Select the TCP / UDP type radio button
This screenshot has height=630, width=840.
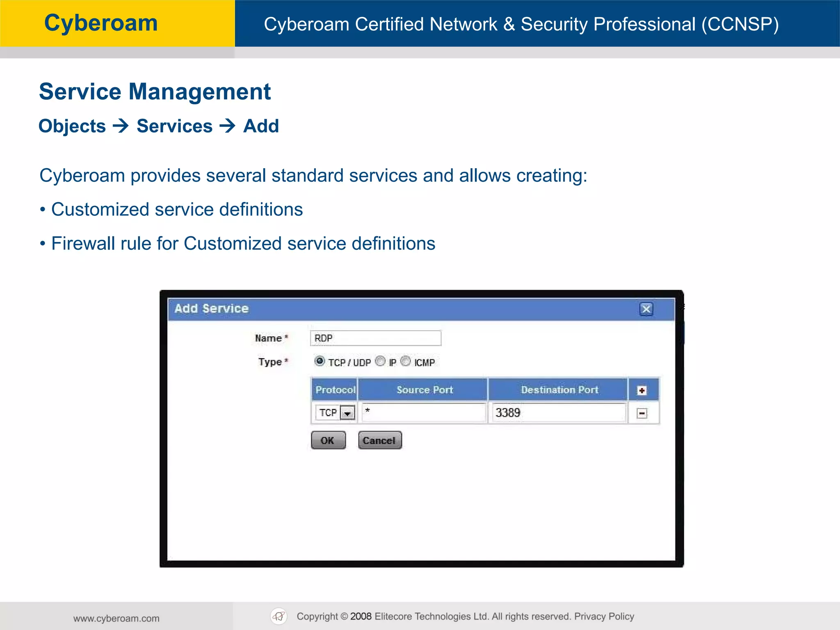(320, 361)
